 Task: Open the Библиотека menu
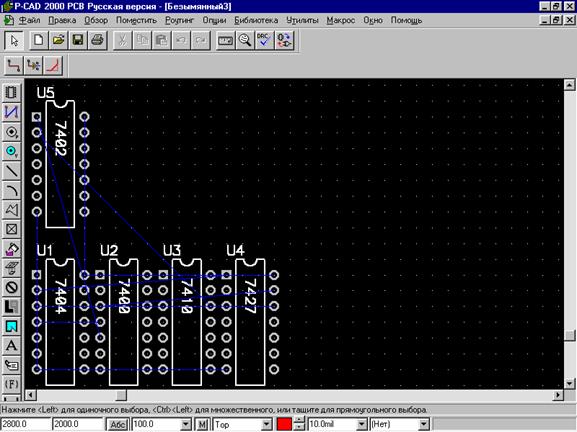[256, 20]
